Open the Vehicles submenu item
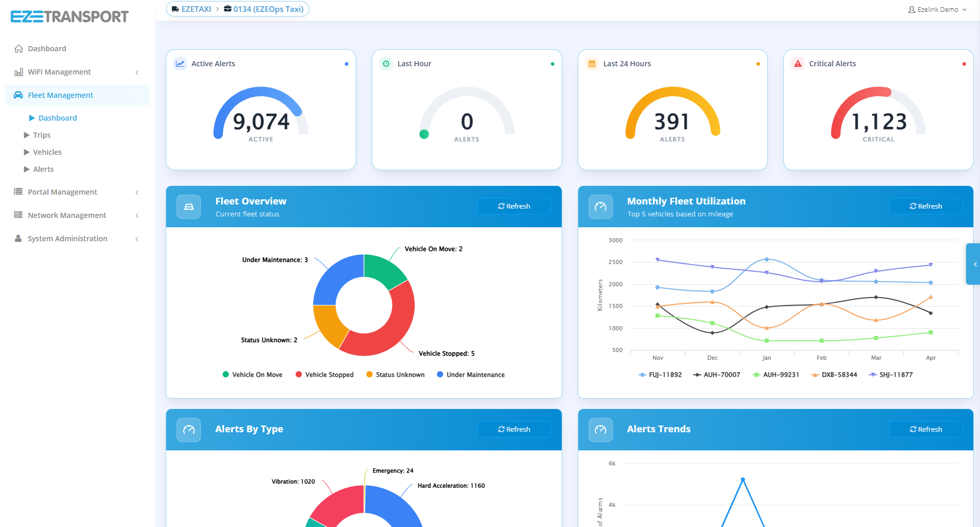The width and height of the screenshot is (980, 527). pos(47,152)
